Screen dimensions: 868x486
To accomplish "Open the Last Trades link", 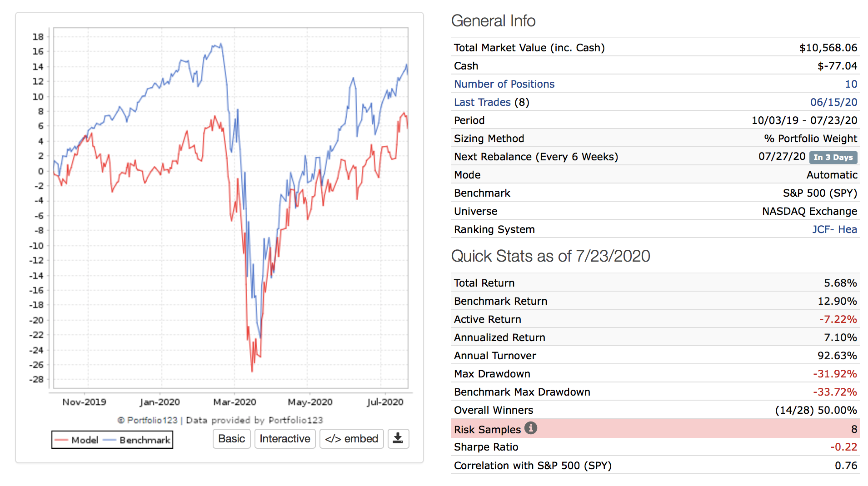I will pyautogui.click(x=482, y=102).
